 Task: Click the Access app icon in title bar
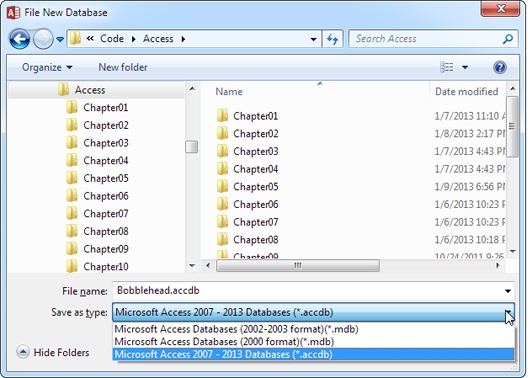coord(13,13)
